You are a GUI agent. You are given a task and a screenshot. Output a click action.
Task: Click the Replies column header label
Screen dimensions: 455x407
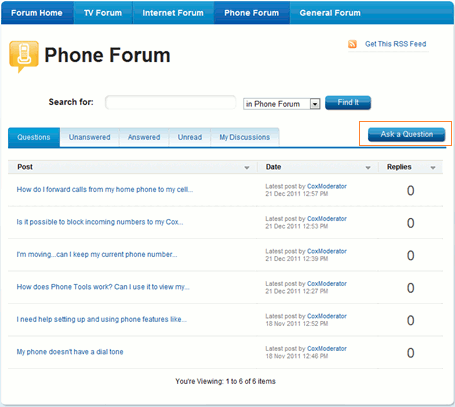point(399,167)
